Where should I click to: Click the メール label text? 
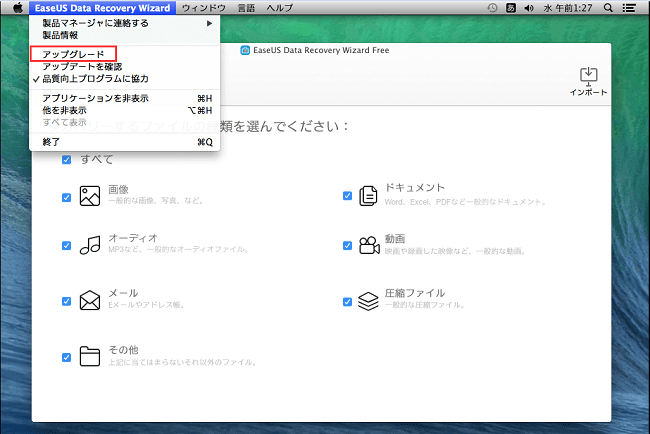point(123,293)
